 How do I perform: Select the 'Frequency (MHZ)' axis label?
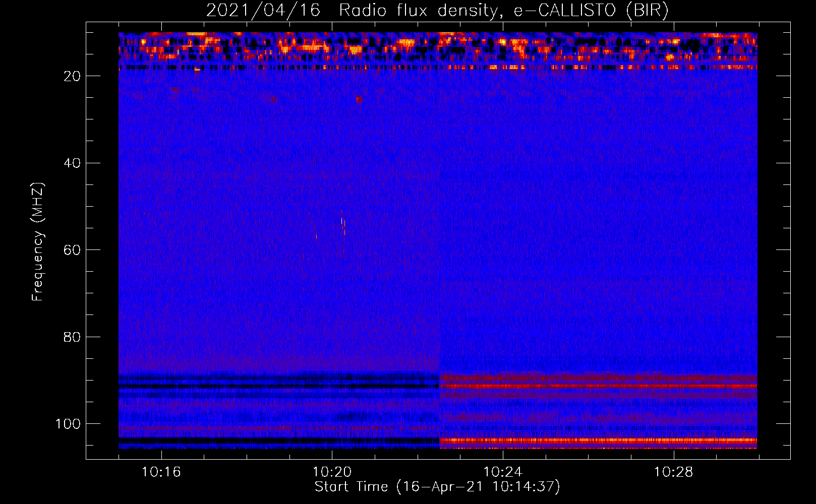tap(38, 242)
